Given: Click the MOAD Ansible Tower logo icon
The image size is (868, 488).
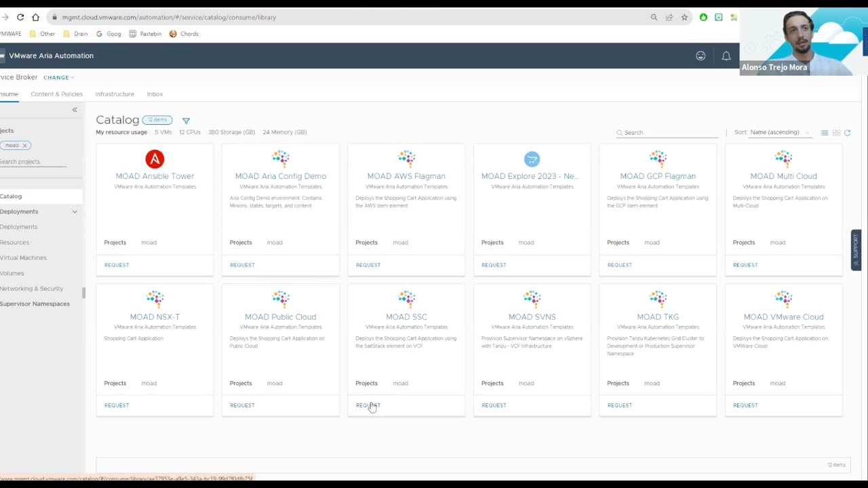Looking at the screenshot, I should pos(155,159).
